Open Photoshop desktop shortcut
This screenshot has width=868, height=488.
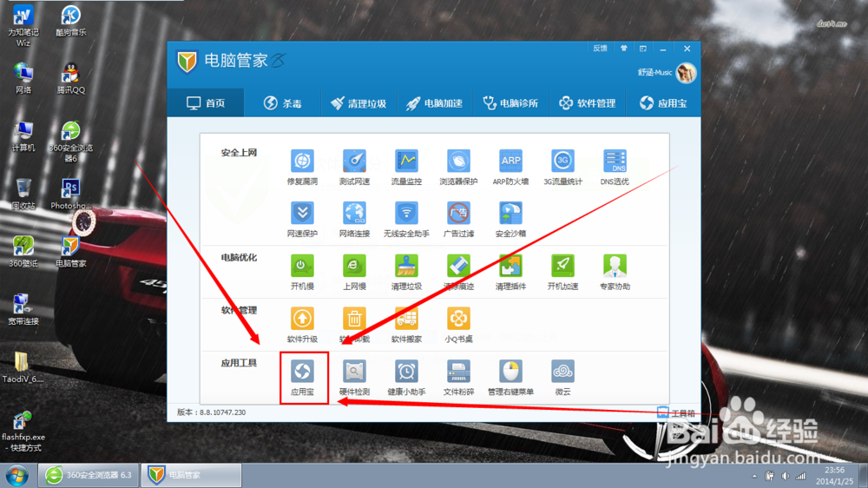pos(71,194)
